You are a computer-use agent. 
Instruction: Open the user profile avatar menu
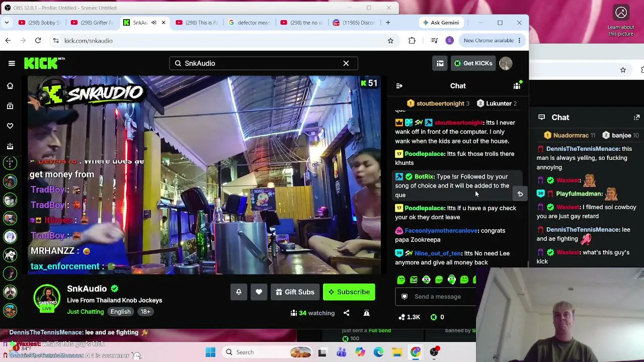(506, 63)
